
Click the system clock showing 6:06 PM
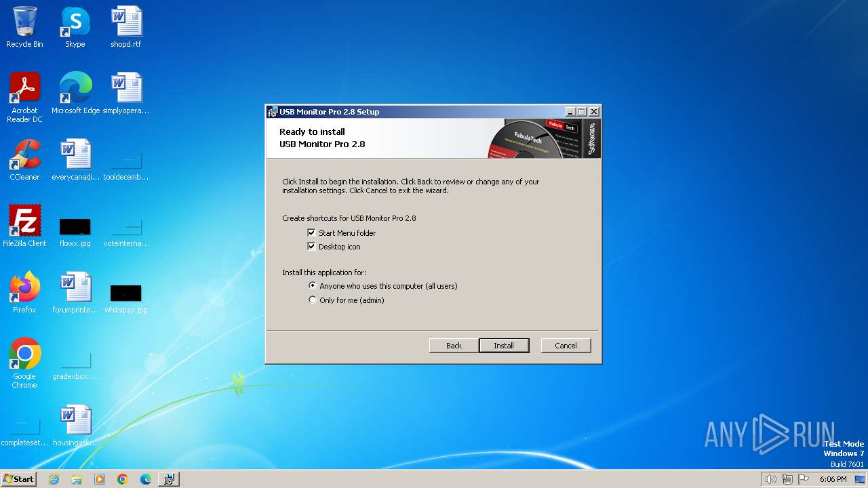click(x=833, y=479)
